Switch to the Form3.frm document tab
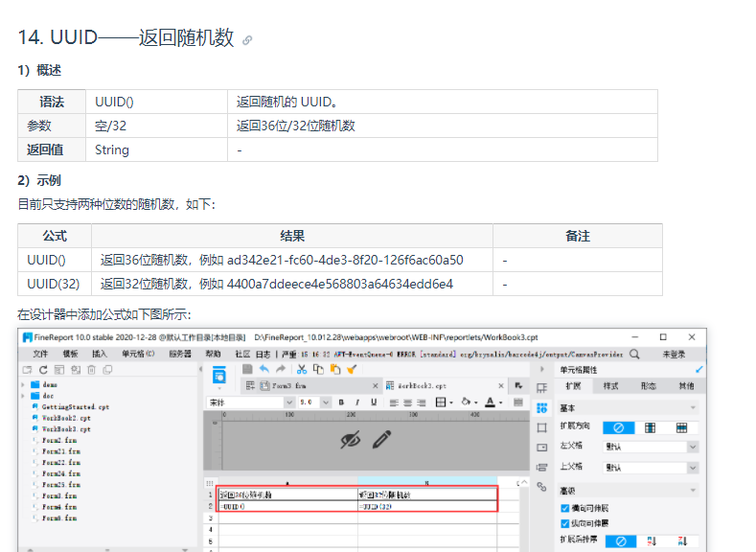The image size is (756, 552). click(x=288, y=385)
